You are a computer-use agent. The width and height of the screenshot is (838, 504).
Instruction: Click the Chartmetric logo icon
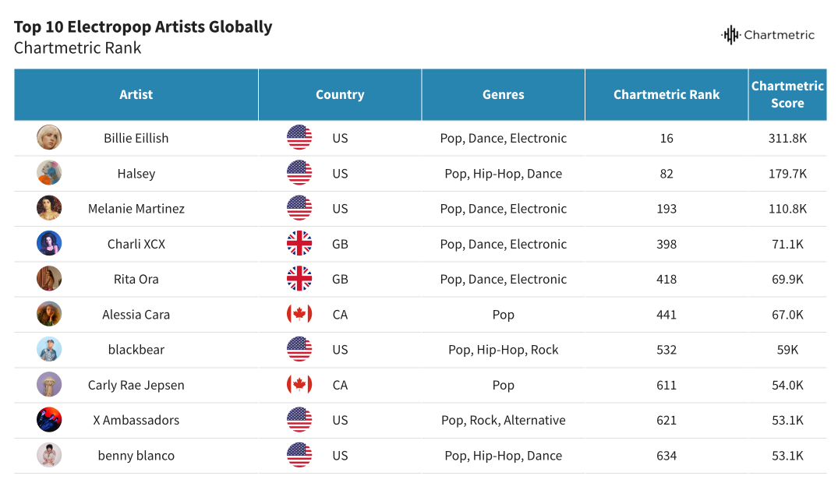(730, 35)
